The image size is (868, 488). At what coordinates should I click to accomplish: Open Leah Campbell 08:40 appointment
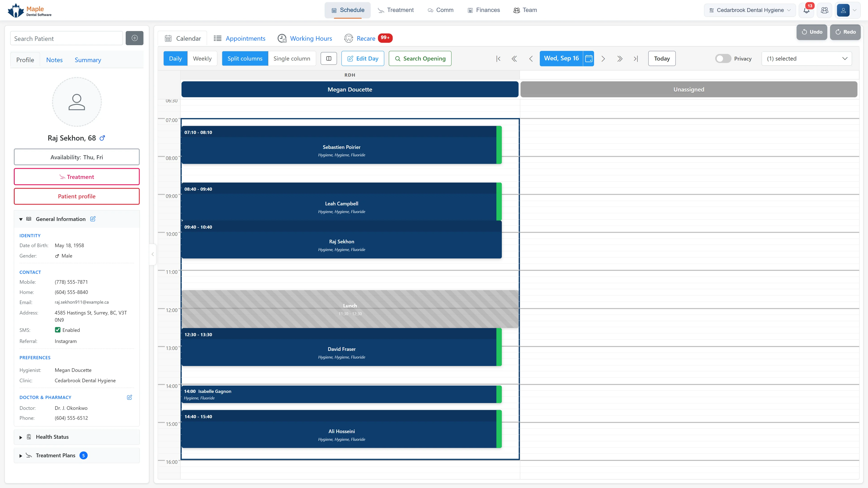point(341,202)
